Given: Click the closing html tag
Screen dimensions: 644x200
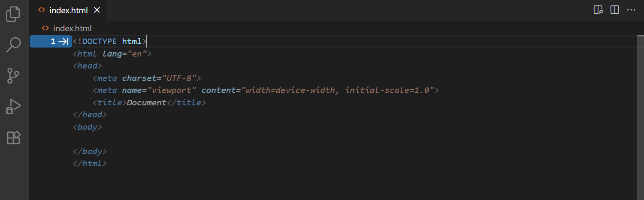Looking at the screenshot, I should pos(90,164).
